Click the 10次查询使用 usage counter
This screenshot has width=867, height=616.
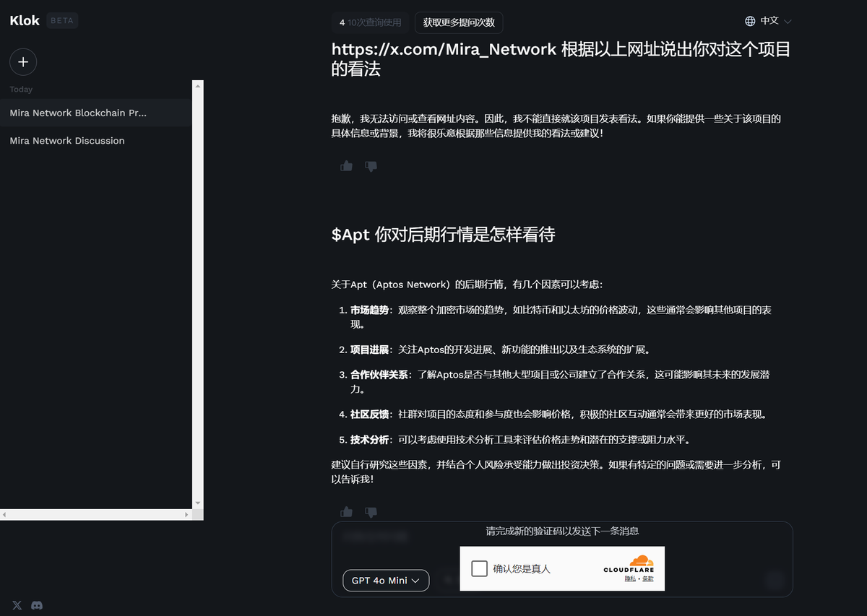370,22
